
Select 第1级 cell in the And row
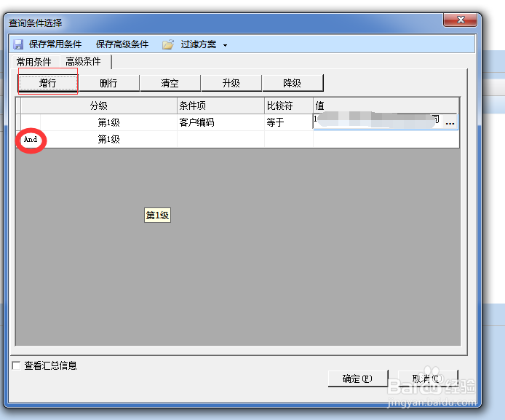109,140
